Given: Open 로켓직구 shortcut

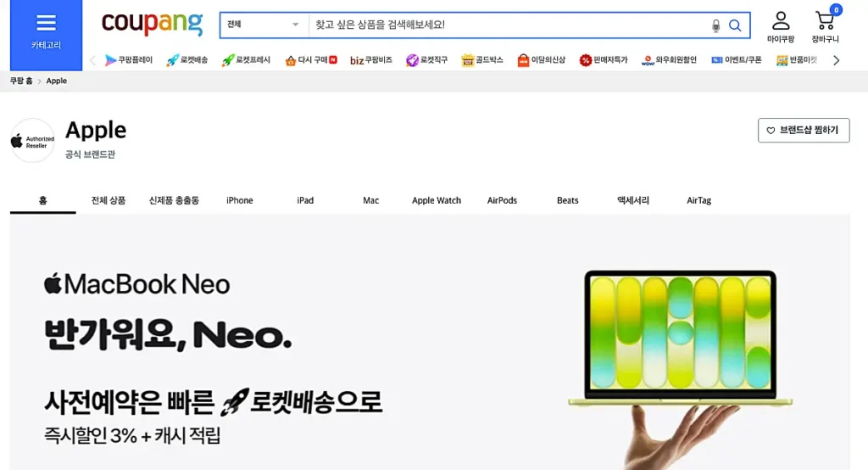Looking at the screenshot, I should (426, 60).
